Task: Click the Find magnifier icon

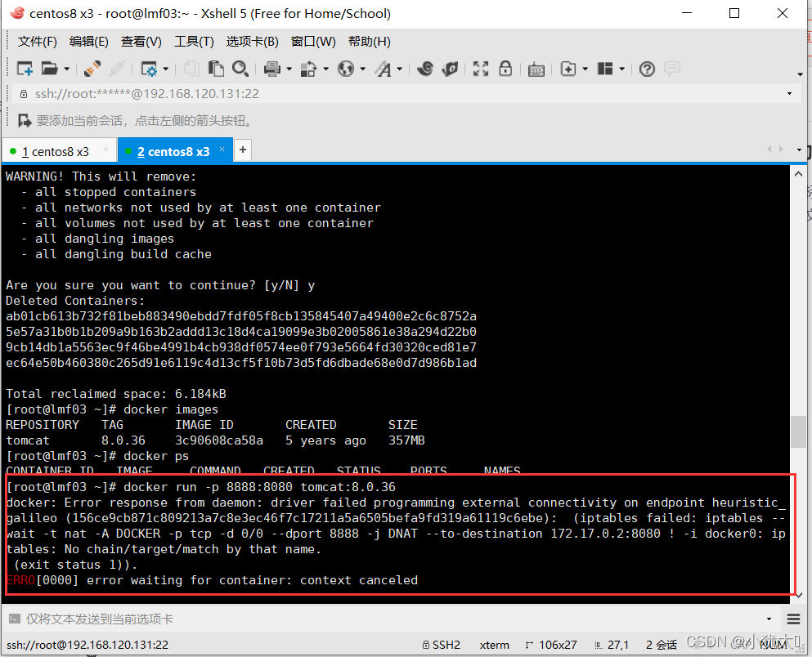Action: tap(240, 69)
